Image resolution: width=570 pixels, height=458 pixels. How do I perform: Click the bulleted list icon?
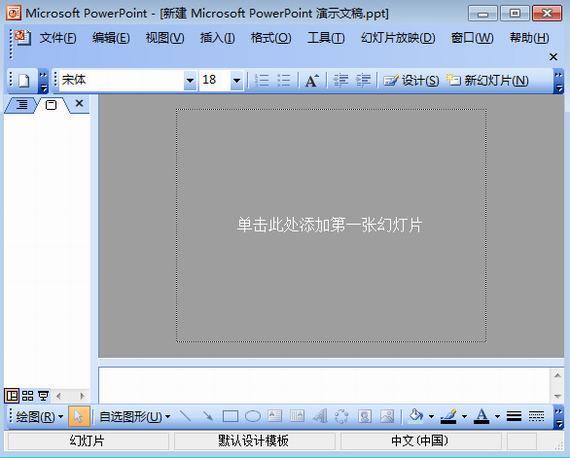284,80
